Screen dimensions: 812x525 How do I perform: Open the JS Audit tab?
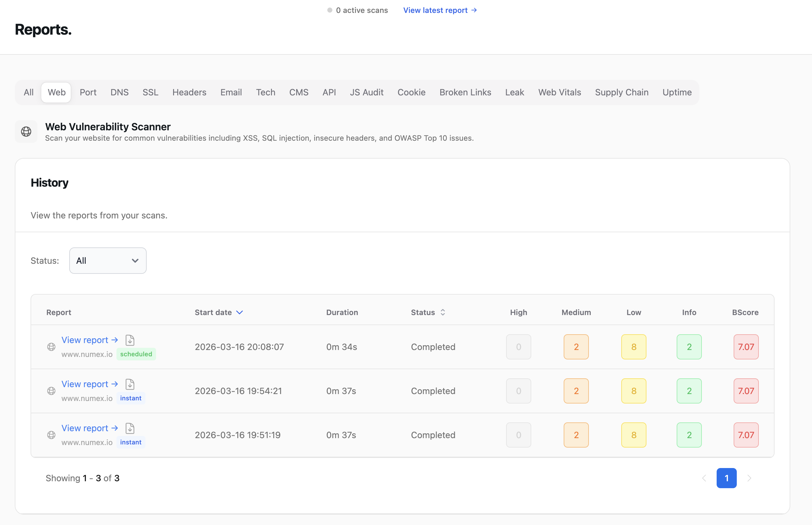(366, 93)
